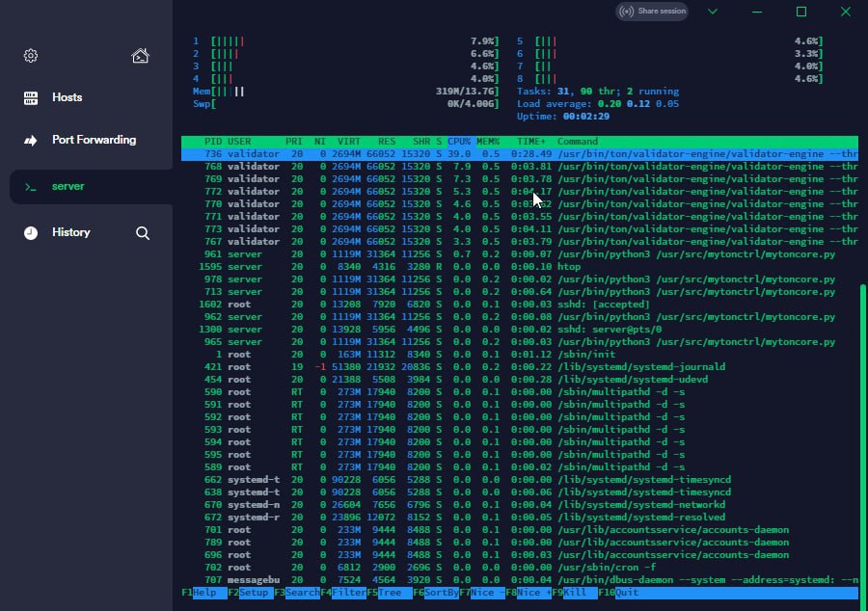
Task: Select the server terminal prompt icon
Action: pos(31,188)
